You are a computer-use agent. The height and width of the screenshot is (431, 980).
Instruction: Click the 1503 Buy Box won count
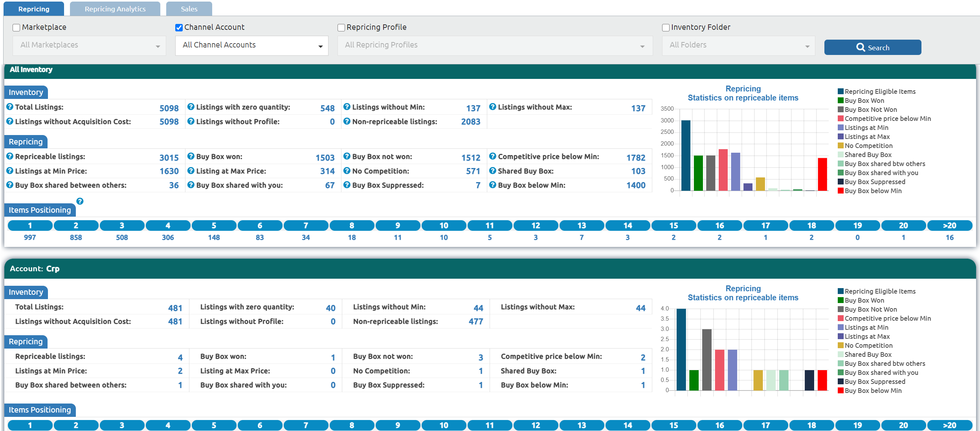(325, 157)
